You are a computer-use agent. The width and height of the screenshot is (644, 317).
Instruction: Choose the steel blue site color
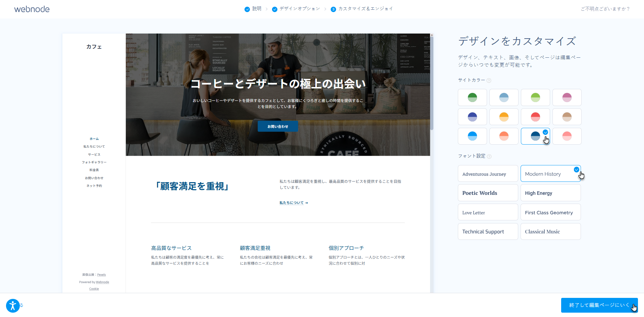point(504,98)
